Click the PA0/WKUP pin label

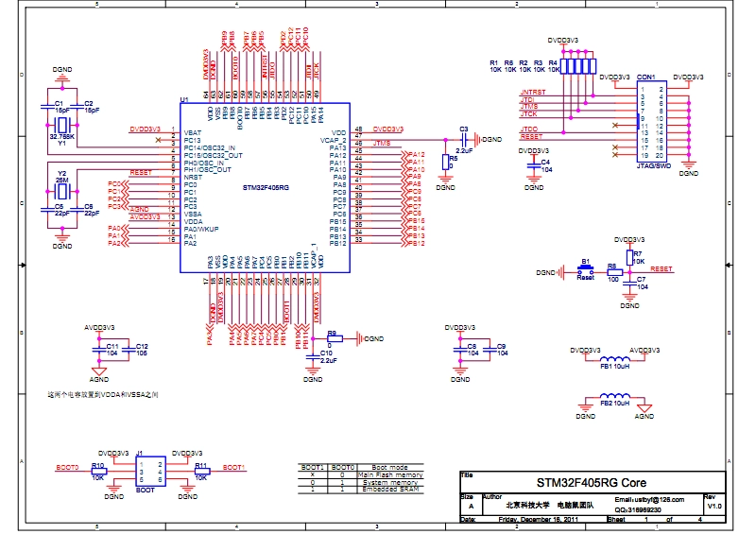tap(201, 229)
